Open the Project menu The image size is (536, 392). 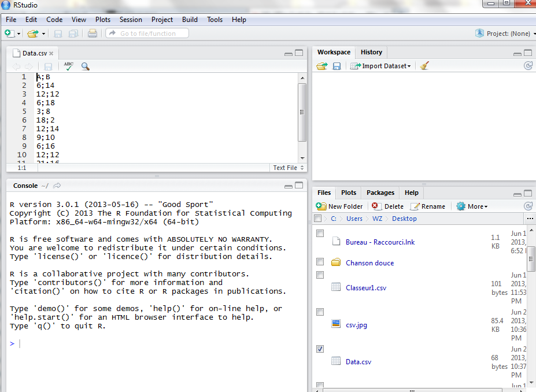(162, 20)
